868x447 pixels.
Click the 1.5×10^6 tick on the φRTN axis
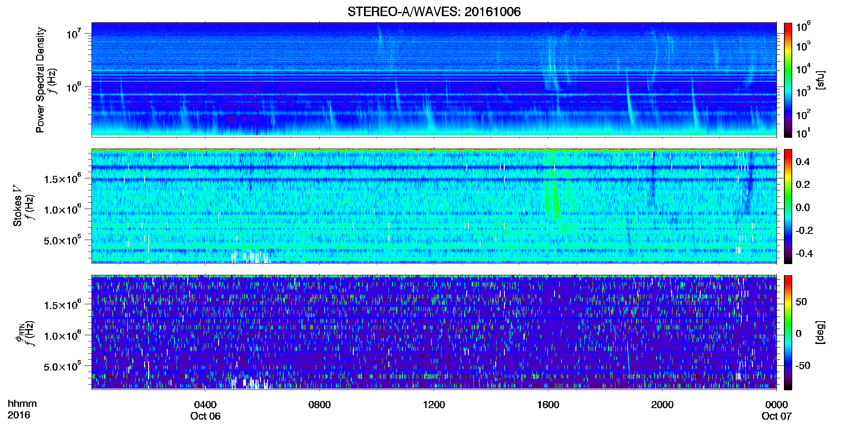63,305
